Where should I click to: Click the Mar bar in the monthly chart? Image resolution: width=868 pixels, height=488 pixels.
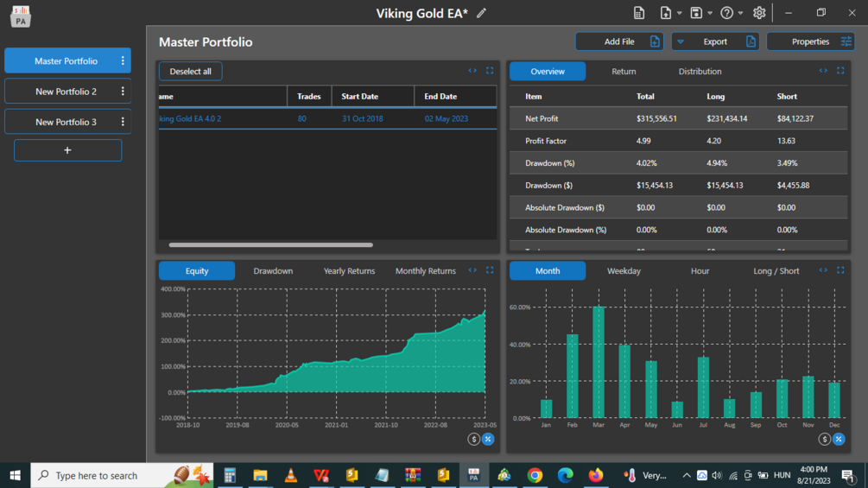599,362
